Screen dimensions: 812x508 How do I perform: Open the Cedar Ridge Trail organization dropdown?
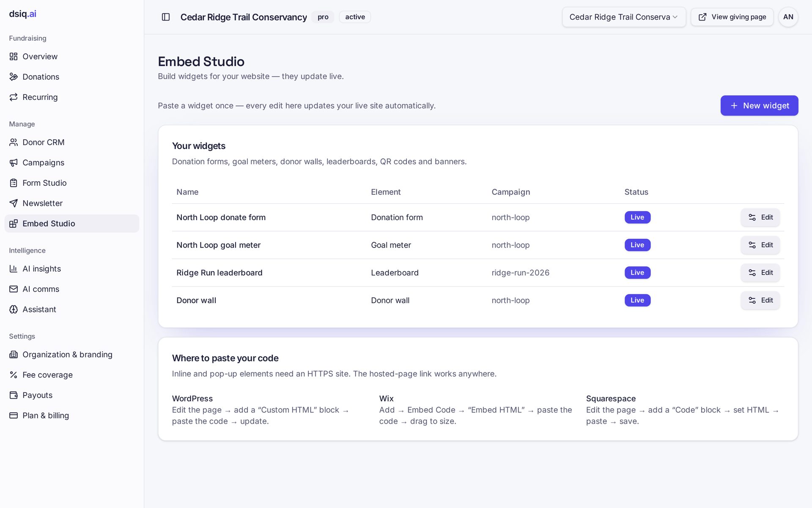(624, 17)
